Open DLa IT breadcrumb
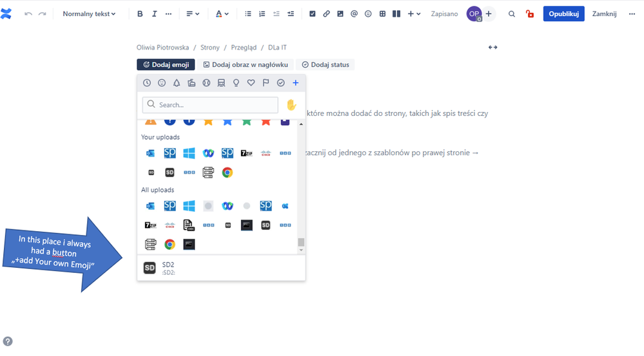 coord(277,48)
